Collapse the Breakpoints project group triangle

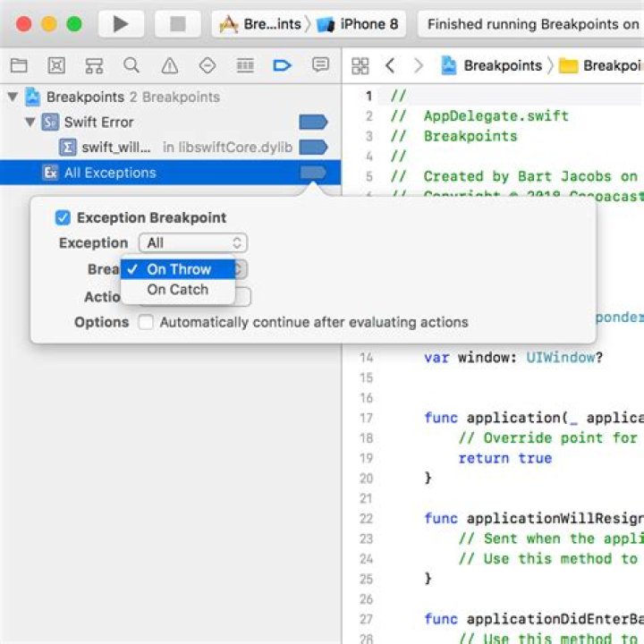pyautogui.click(x=13, y=97)
